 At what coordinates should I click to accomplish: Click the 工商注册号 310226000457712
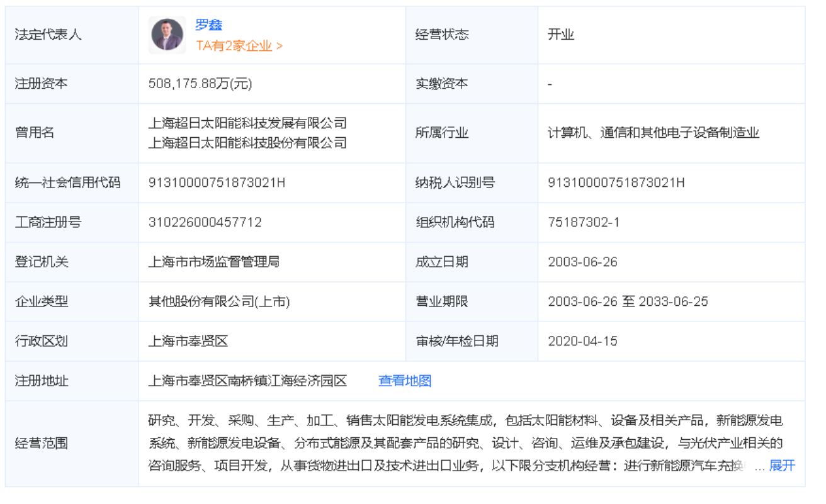(x=205, y=222)
